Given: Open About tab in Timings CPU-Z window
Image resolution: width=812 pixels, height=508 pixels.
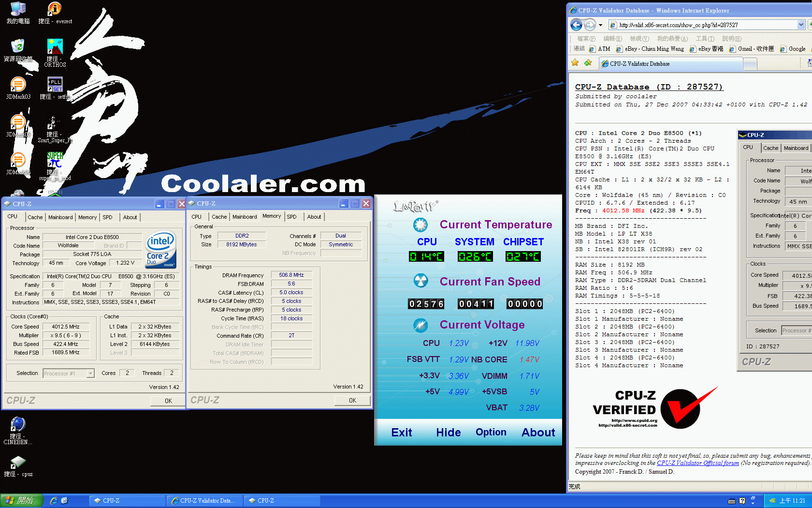Looking at the screenshot, I should pos(314,217).
